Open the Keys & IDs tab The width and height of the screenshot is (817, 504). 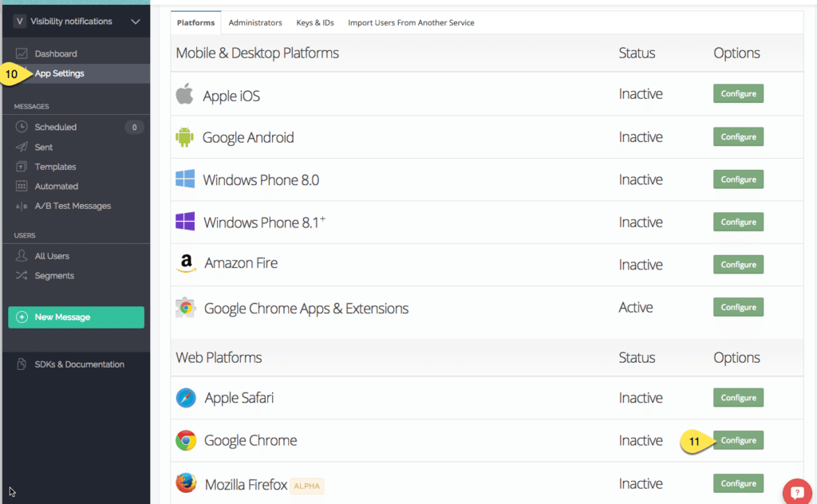pos(315,23)
